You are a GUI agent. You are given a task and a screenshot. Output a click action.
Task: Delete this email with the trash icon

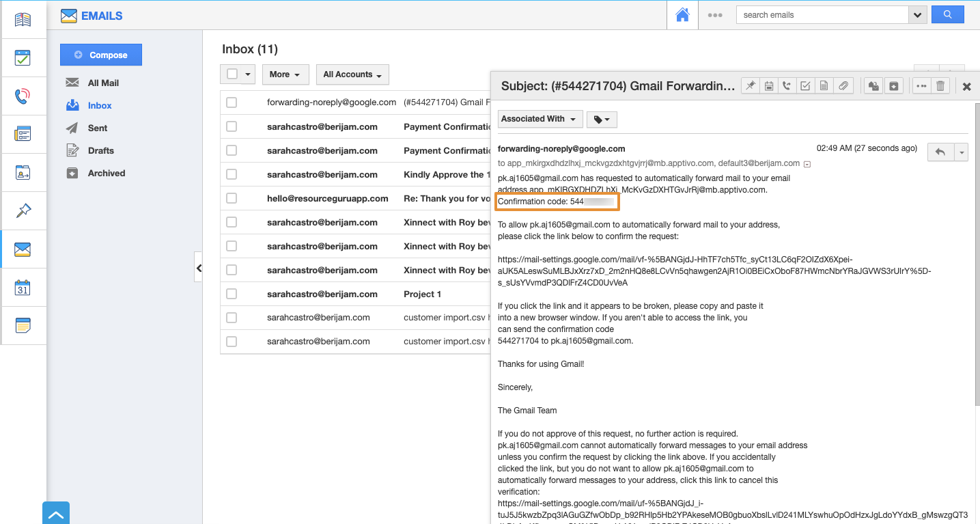click(940, 86)
